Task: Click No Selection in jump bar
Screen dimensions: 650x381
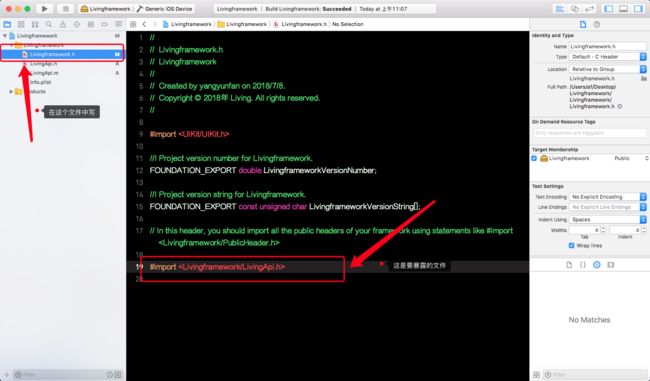Action: (348, 24)
